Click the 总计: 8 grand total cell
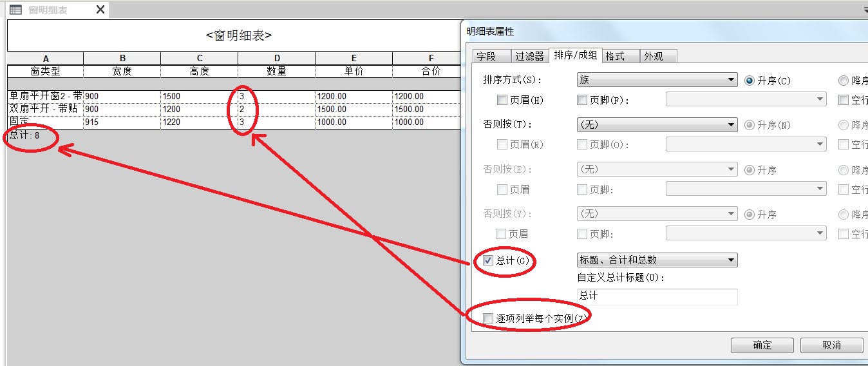The height and width of the screenshot is (366, 868). (24, 135)
